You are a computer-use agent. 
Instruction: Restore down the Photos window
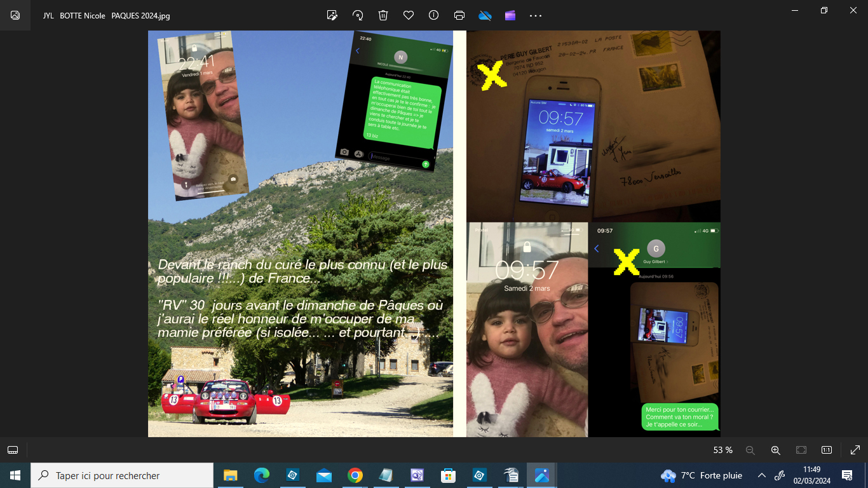pos(824,10)
